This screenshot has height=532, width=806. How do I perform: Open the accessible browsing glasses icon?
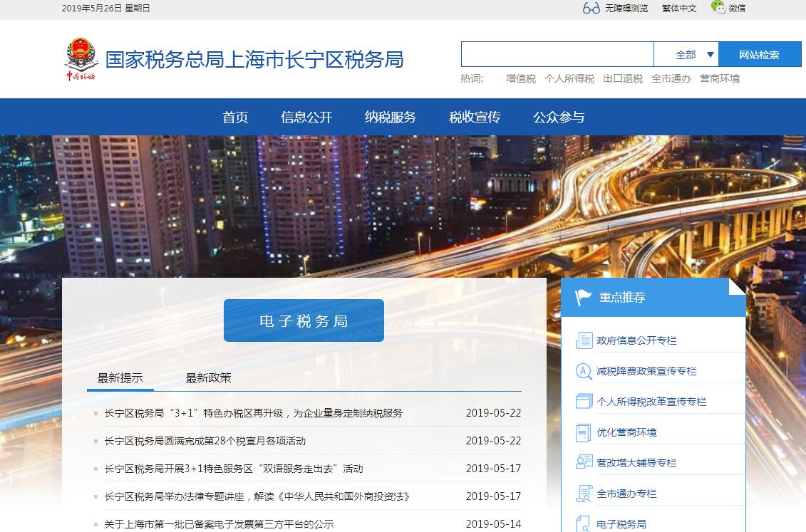coord(591,9)
